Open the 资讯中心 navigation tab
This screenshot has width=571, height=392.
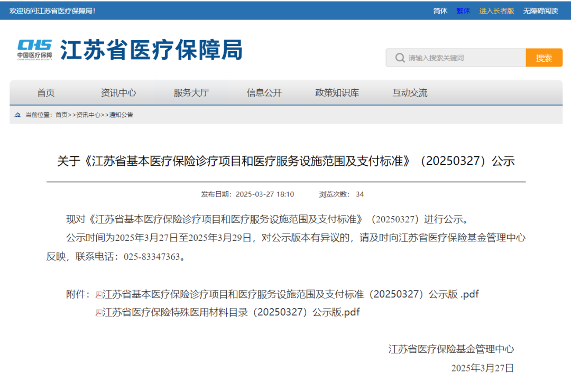(118, 93)
